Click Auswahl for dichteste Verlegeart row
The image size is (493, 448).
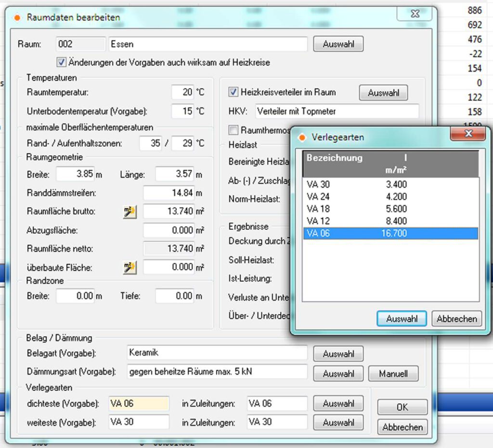click(338, 403)
